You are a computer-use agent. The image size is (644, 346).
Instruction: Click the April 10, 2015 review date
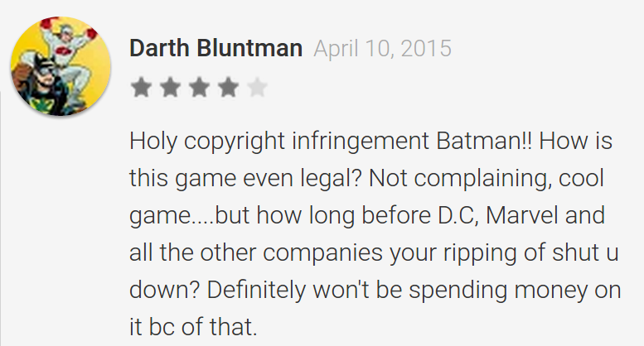click(x=382, y=48)
